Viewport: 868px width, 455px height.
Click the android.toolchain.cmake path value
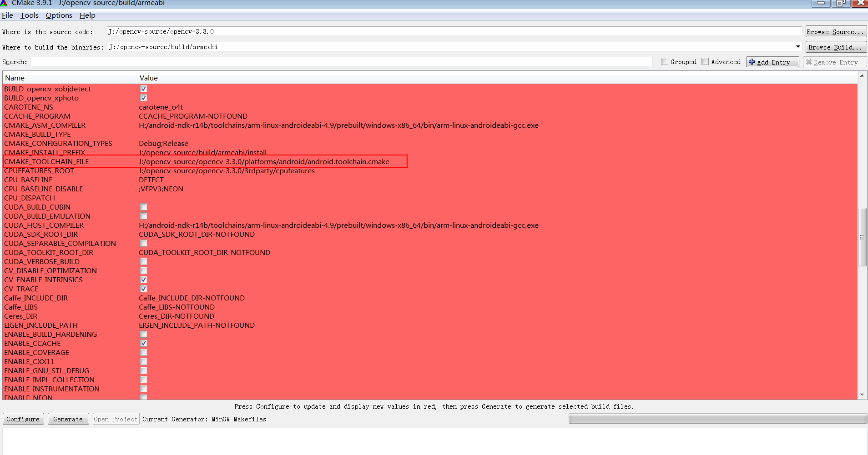point(264,161)
